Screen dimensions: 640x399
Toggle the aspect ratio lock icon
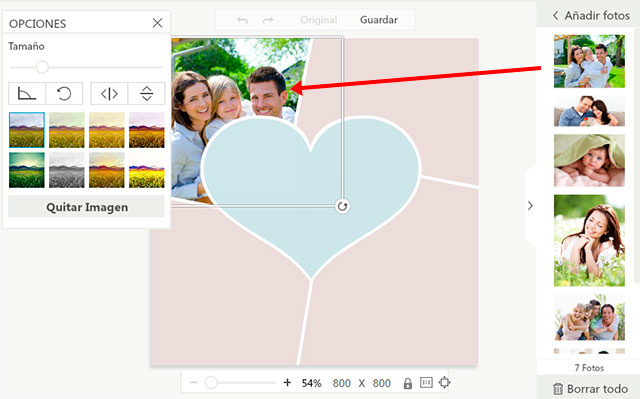[x=407, y=383]
